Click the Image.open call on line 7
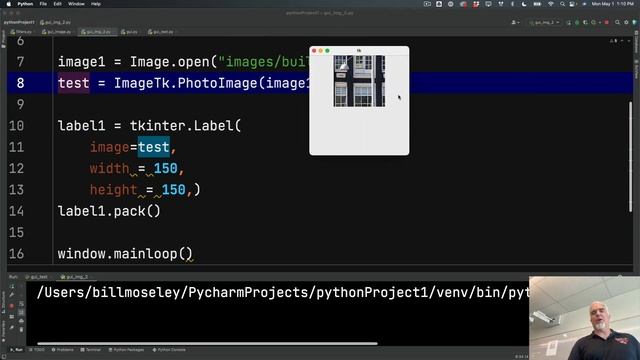This screenshot has height=360, width=640. pyautogui.click(x=169, y=62)
